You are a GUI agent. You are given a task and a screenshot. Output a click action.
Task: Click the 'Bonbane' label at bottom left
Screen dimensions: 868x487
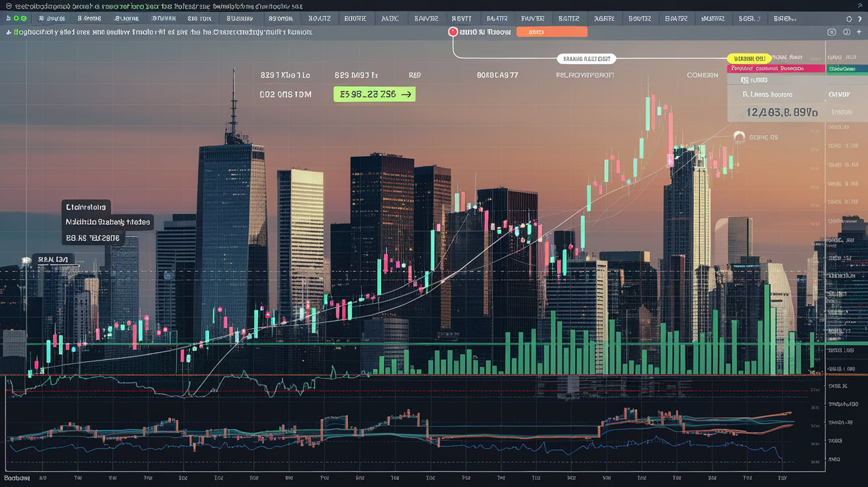pyautogui.click(x=17, y=477)
